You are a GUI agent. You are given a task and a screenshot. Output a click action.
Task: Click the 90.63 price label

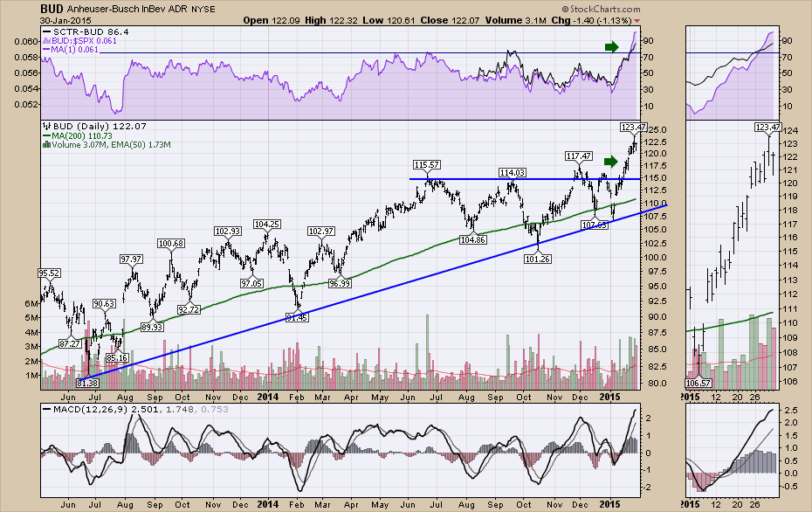point(105,304)
